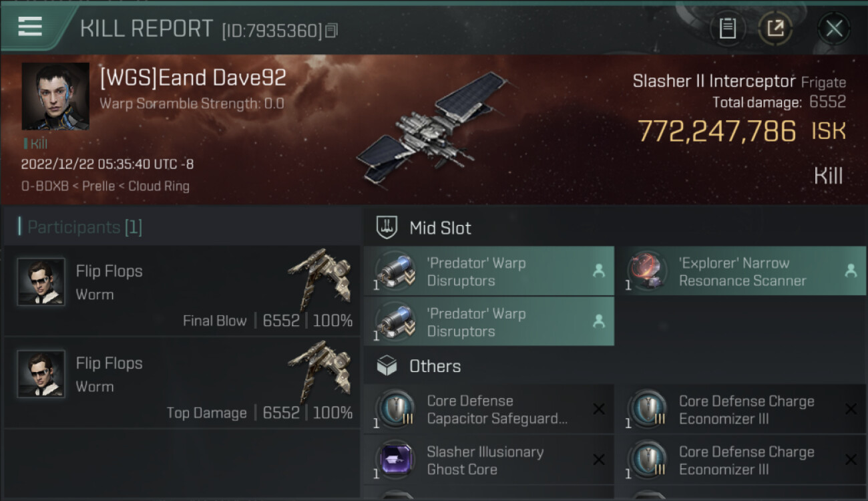Click X beside Core Defense Capacitor Safeguard

[599, 409]
